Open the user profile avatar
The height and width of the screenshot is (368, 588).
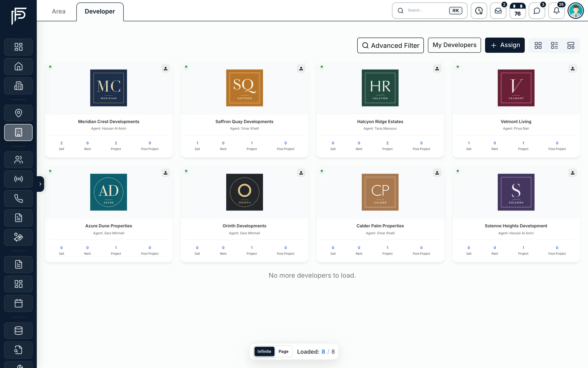pos(576,11)
